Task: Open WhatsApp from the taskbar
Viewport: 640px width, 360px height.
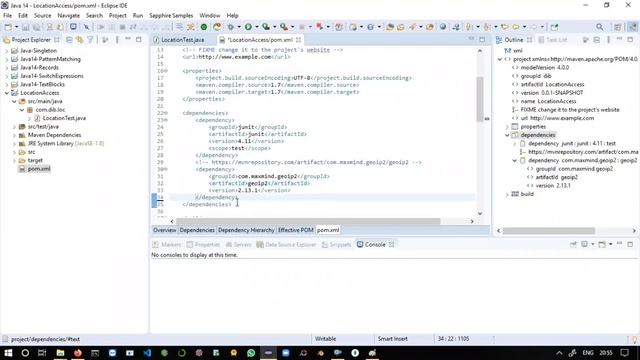Action: tap(251, 353)
